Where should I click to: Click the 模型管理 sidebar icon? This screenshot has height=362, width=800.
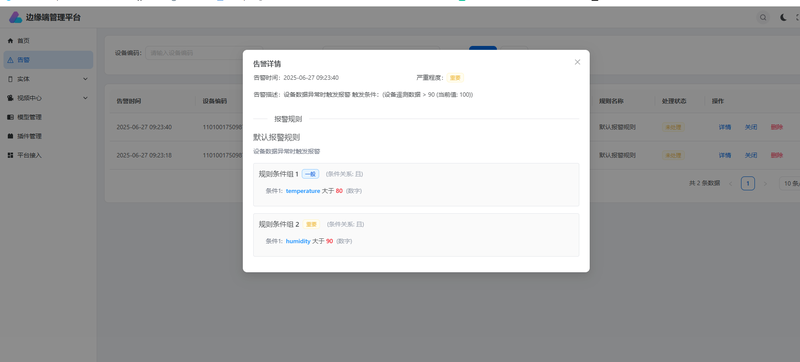click(x=10, y=117)
